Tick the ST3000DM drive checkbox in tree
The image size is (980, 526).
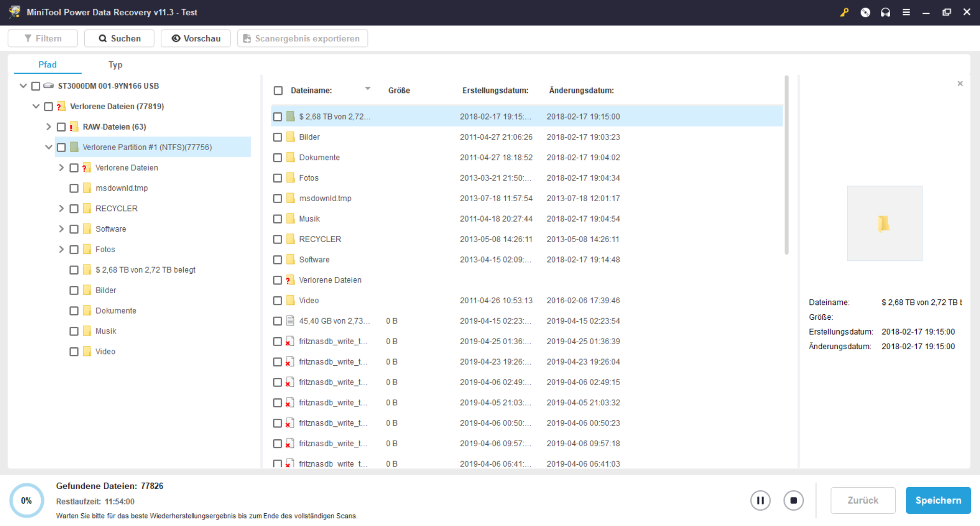[36, 86]
